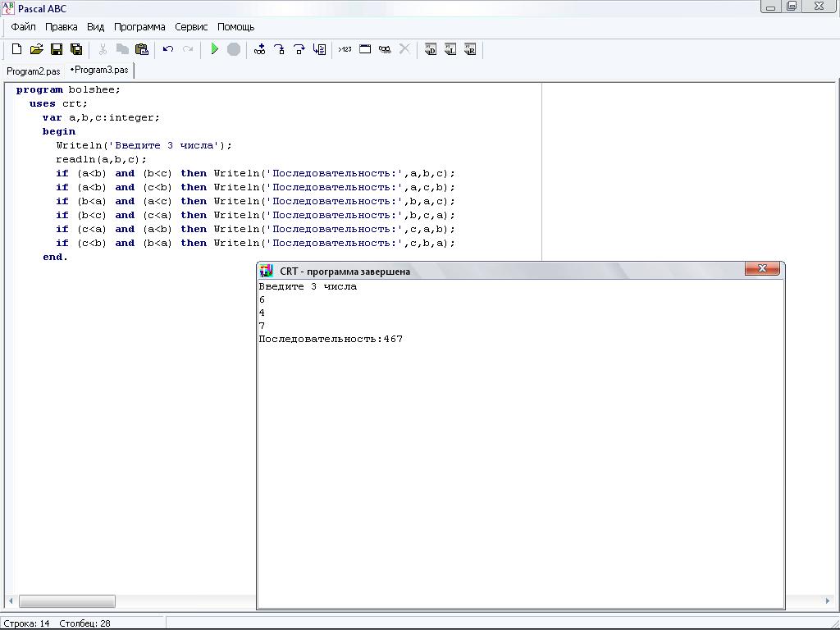Click the Open file folder icon

[36, 50]
